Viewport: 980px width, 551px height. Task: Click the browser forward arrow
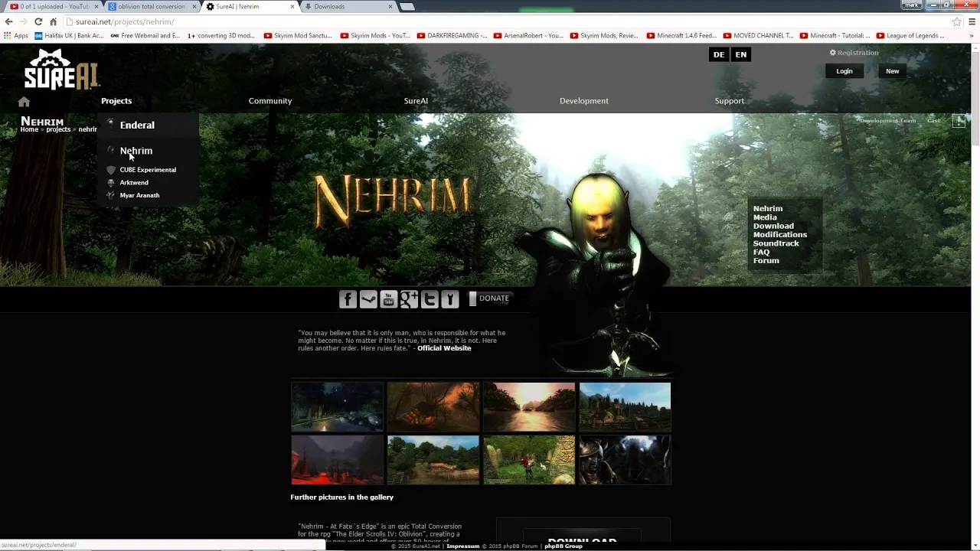(24, 21)
